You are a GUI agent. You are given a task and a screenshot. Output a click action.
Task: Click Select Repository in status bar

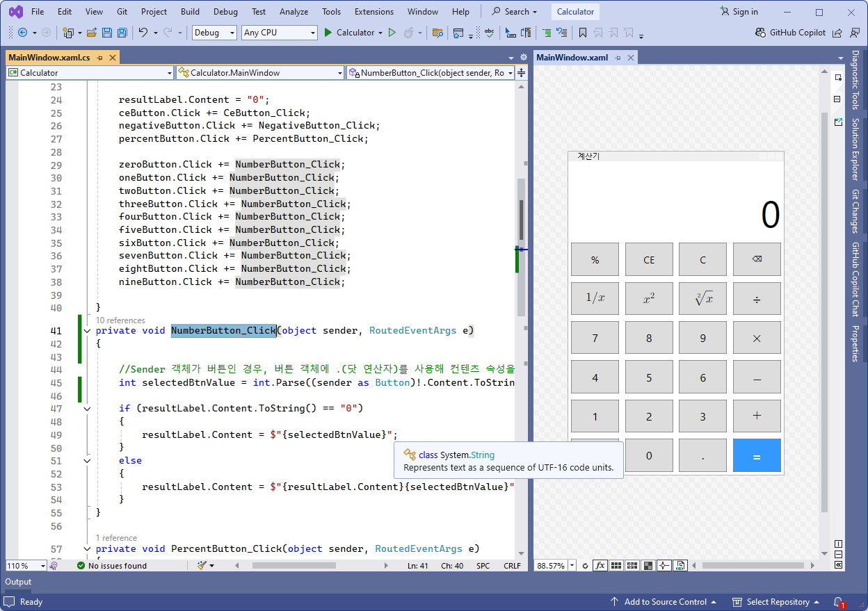(x=776, y=602)
